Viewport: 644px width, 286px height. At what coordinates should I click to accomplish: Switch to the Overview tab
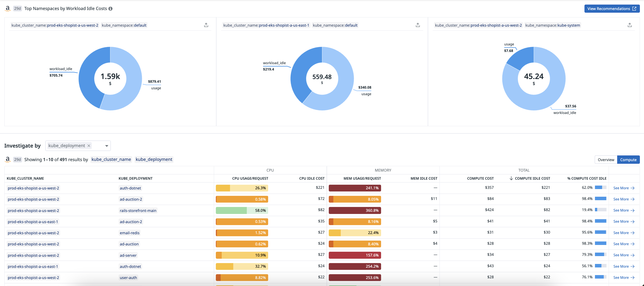coord(606,160)
